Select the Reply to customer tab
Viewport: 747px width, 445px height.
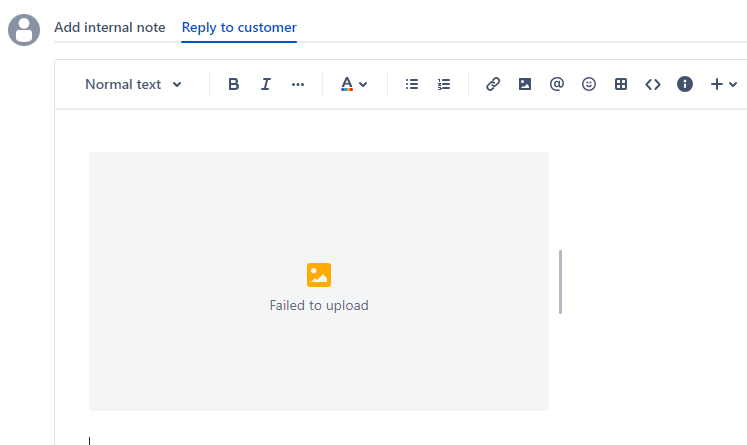[x=239, y=28]
